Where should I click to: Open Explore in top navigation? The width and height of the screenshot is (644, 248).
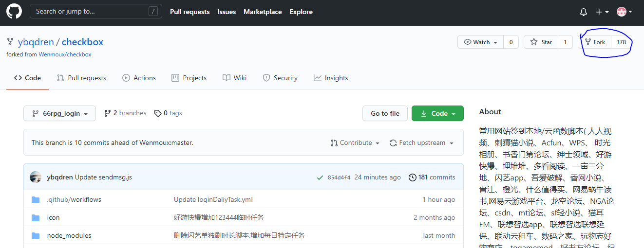301,12
